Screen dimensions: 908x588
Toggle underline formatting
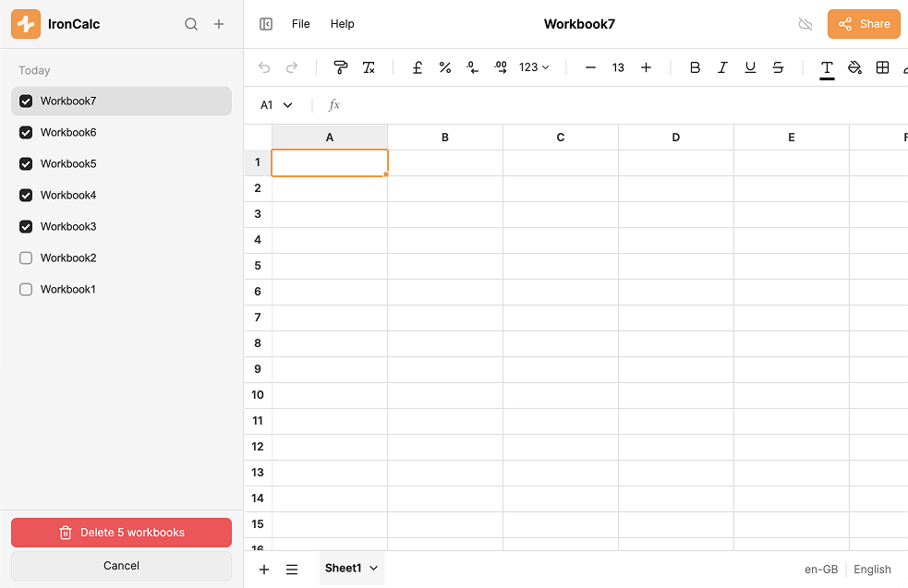point(750,67)
